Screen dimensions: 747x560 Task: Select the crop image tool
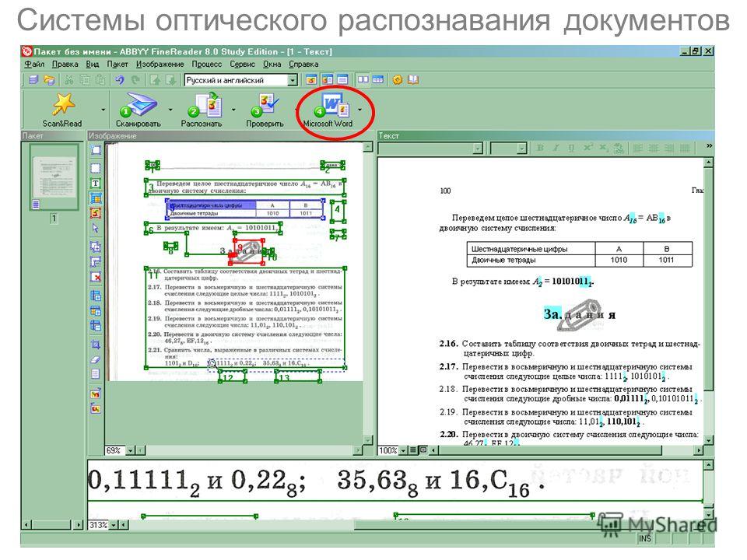pos(96,345)
